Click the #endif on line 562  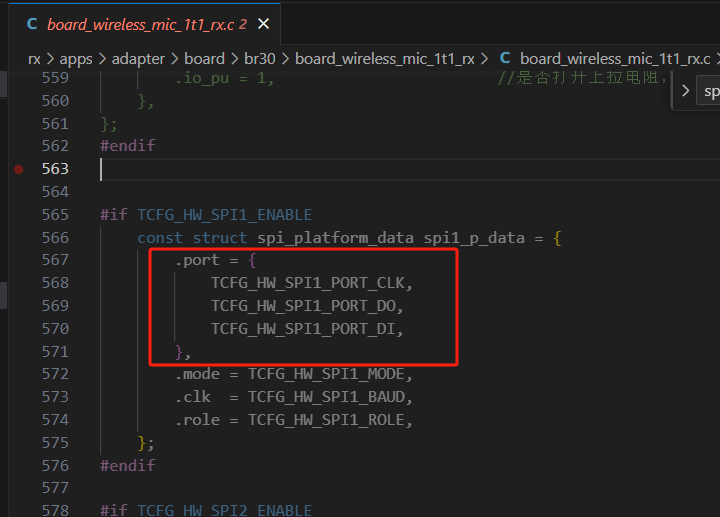click(128, 146)
